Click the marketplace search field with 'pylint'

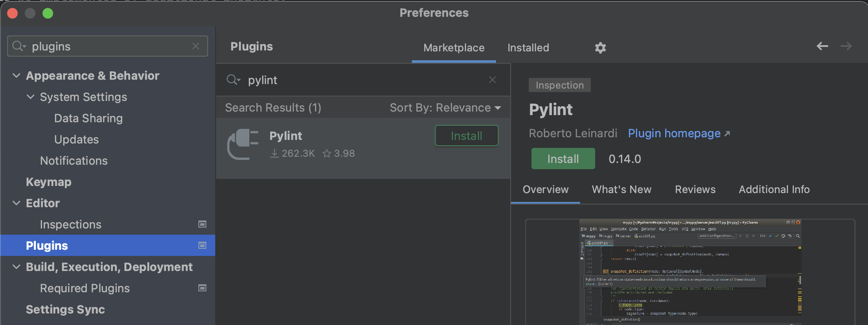[x=363, y=80]
